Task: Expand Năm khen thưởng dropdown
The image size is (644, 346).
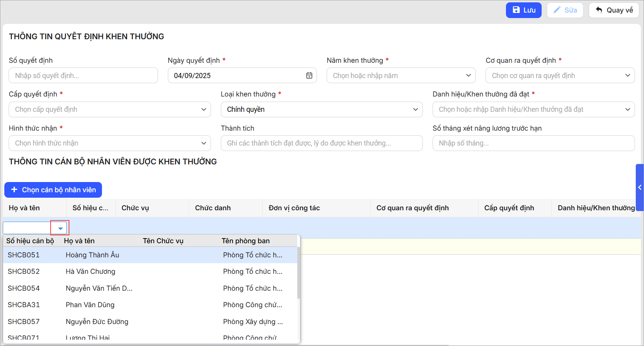Action: (x=468, y=76)
